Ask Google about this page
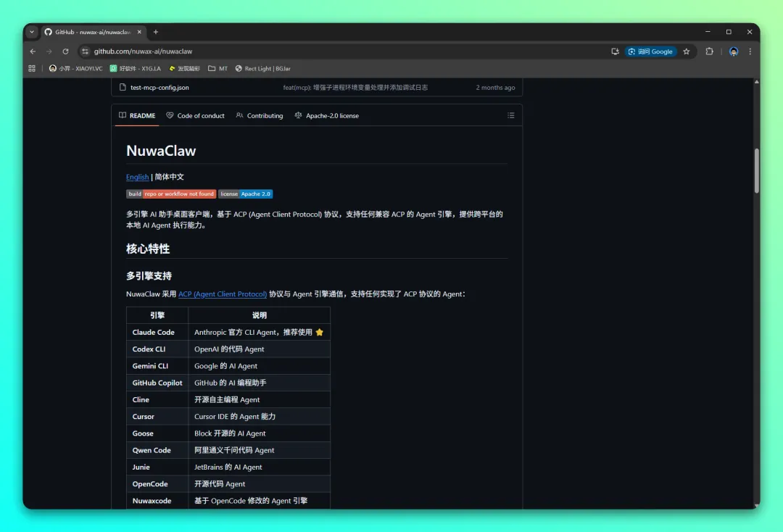 [650, 51]
